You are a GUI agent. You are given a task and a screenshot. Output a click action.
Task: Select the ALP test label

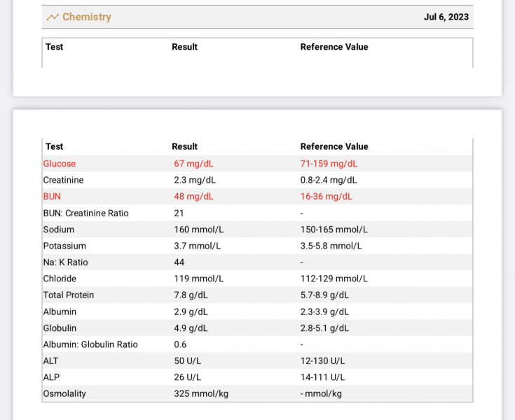coord(51,377)
